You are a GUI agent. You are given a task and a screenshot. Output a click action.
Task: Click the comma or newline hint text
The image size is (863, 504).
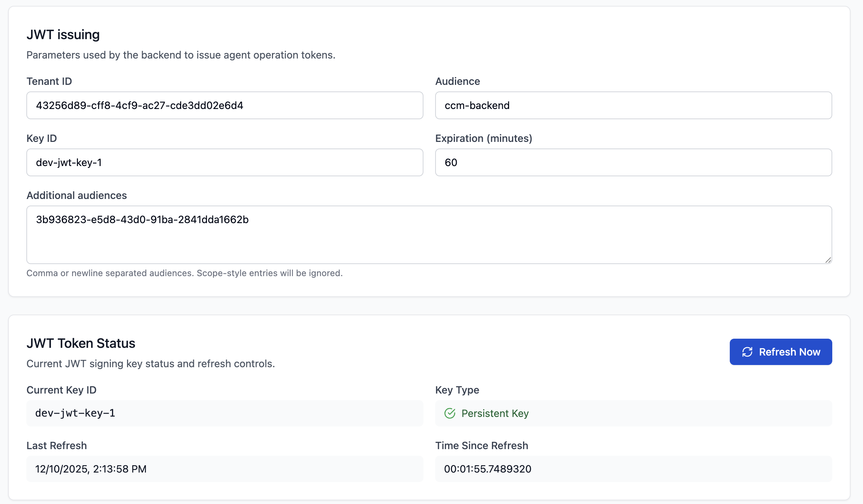(184, 273)
